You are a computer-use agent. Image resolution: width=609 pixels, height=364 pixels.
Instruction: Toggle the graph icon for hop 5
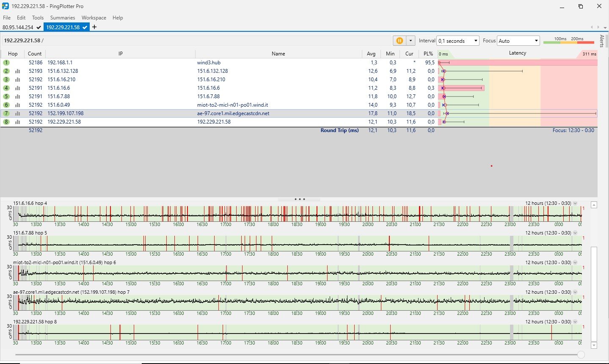tap(17, 97)
